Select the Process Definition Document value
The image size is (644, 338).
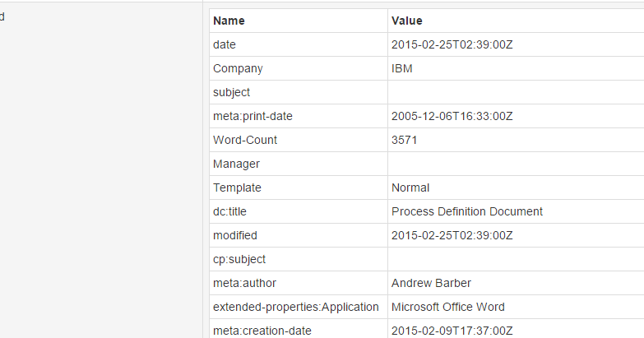click(x=466, y=212)
